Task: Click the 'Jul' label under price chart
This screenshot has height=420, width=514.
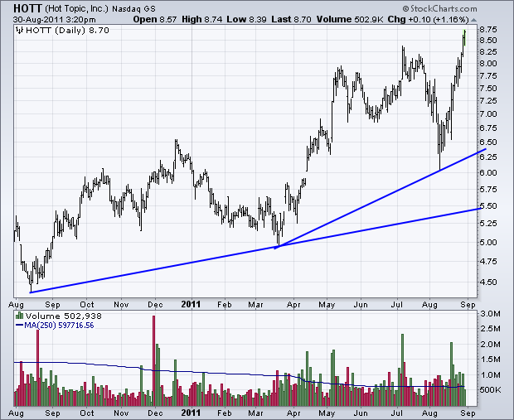Action: 397,305
